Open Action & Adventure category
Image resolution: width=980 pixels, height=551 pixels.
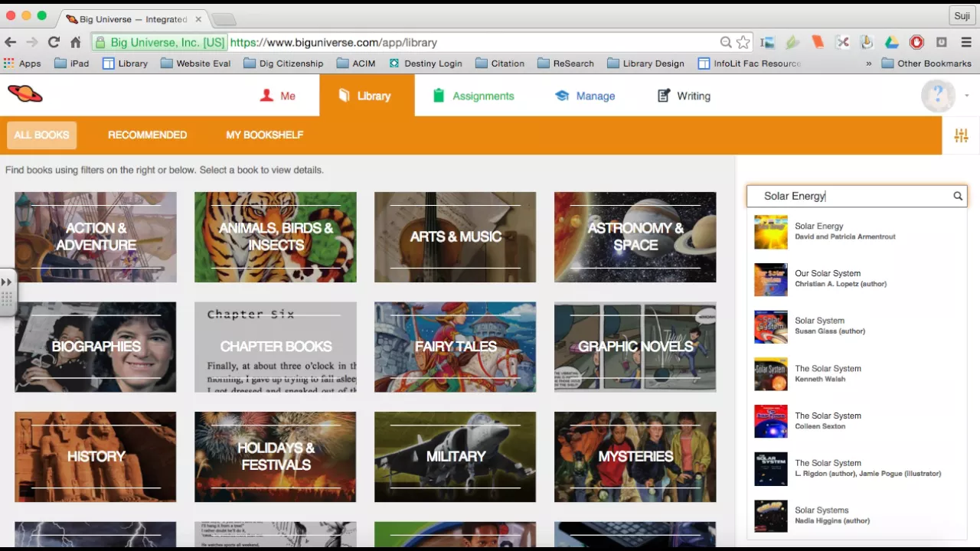click(96, 236)
